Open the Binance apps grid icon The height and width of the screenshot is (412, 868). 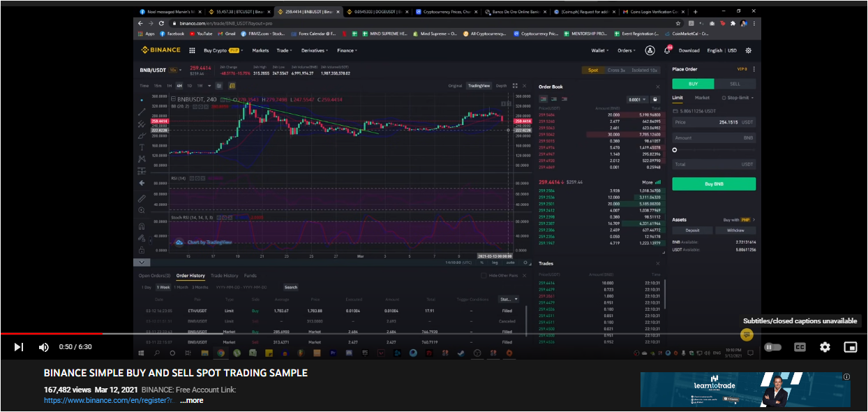pyautogui.click(x=192, y=50)
